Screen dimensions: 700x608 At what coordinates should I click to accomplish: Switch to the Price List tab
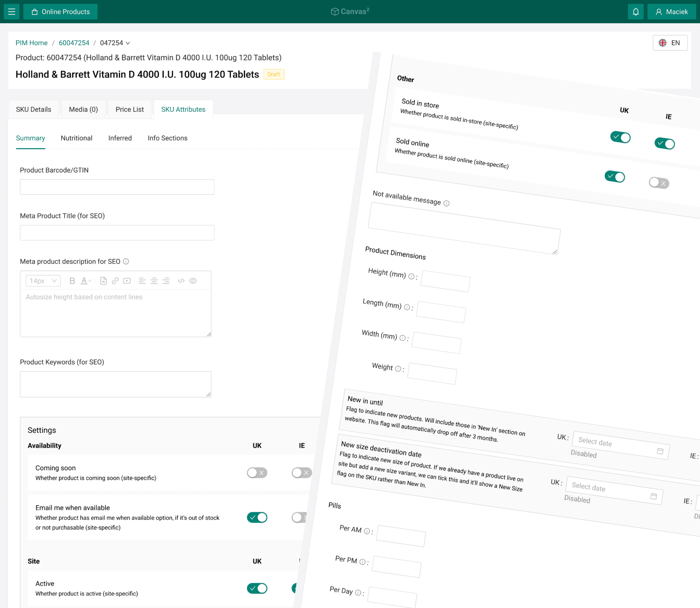[x=129, y=109]
